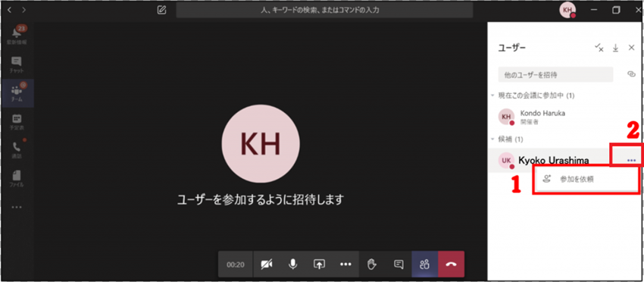The image size is (644, 282).
Task: Select Kondo Haruka in participant list
Action: point(565,117)
